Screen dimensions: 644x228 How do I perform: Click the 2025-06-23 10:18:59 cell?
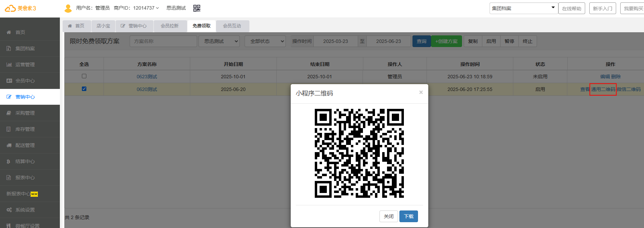[x=470, y=77]
